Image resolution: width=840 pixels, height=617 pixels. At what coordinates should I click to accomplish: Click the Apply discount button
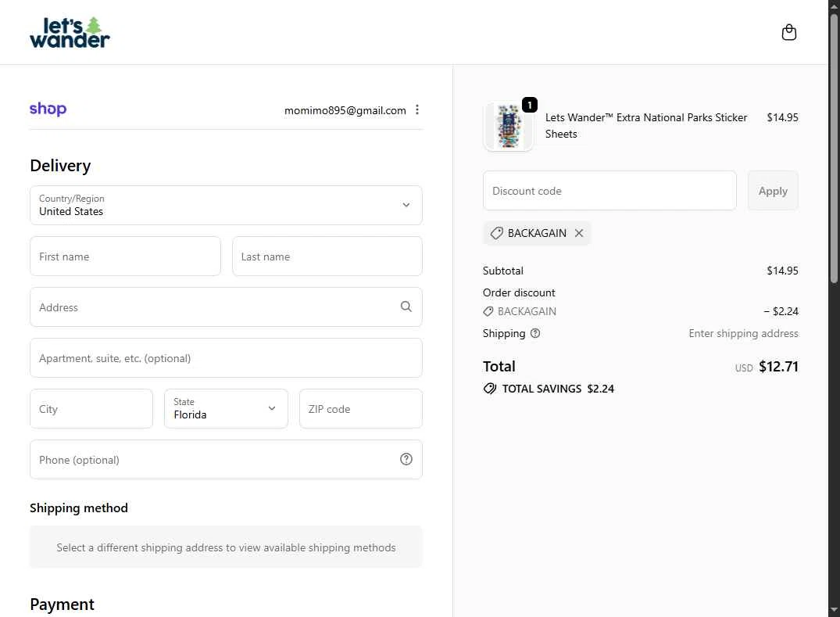click(x=773, y=191)
